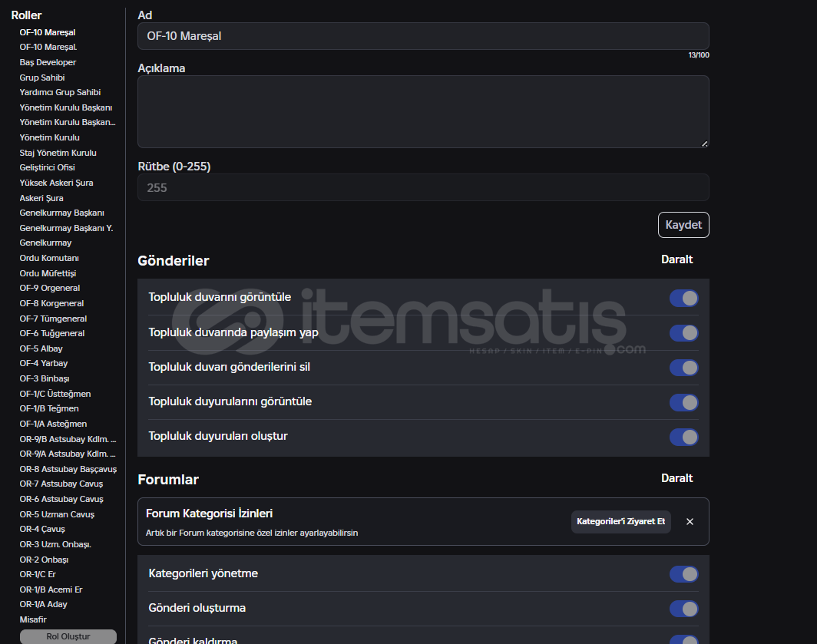Screen dimensions: 817x644
Task: Collapse the Forumlar section with Daralt
Action: tap(676, 478)
